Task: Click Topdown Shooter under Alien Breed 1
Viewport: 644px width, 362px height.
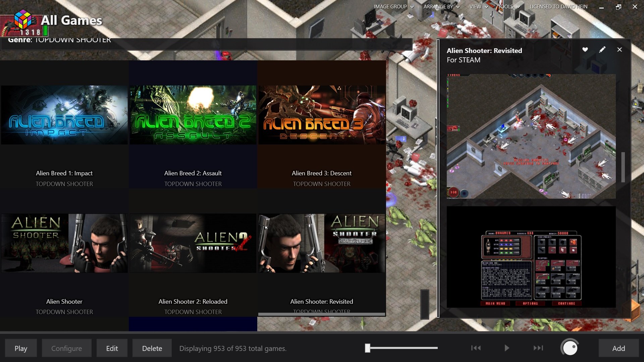Action: coord(64,184)
